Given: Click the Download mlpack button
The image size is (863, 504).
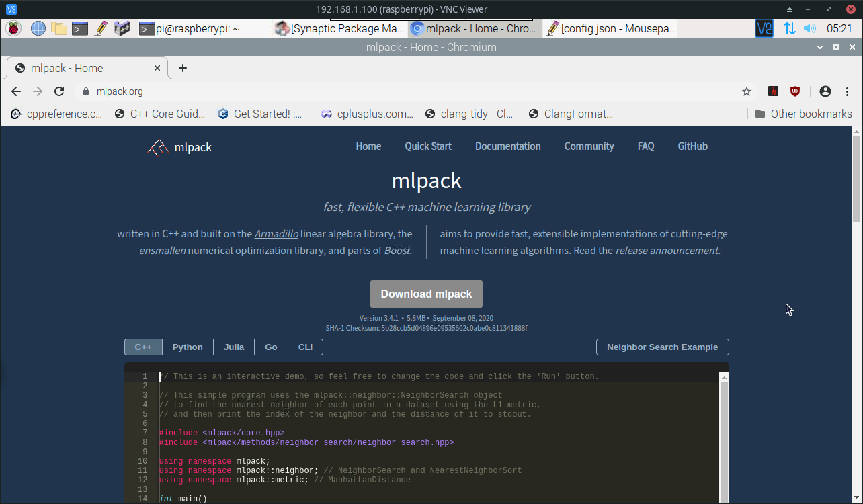Looking at the screenshot, I should click(426, 294).
